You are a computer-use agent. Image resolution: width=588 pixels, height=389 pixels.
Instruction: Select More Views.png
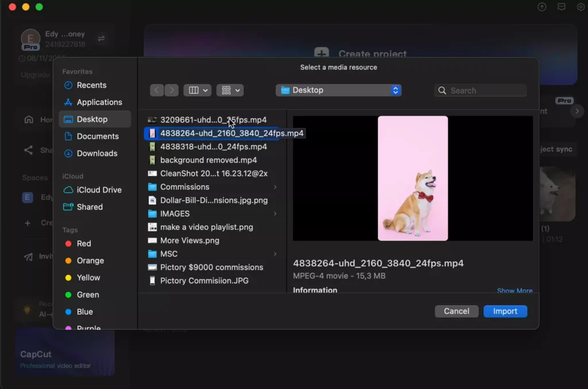pyautogui.click(x=189, y=240)
